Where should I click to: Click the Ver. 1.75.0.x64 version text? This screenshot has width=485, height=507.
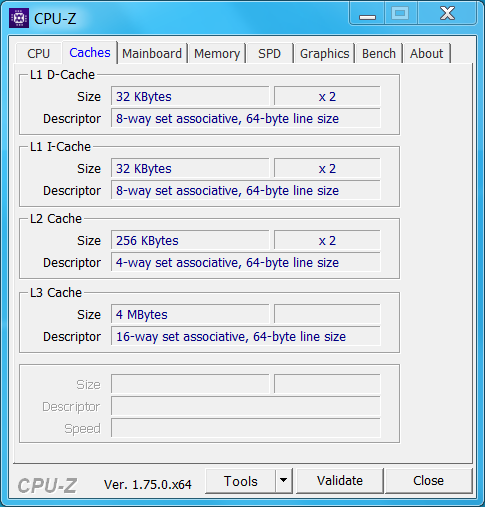click(x=148, y=484)
